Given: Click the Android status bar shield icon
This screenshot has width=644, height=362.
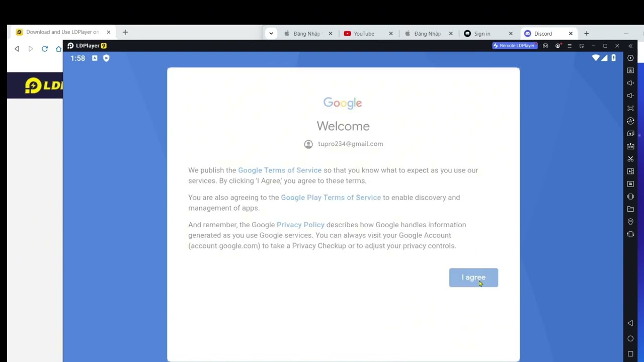Looking at the screenshot, I should click(106, 58).
